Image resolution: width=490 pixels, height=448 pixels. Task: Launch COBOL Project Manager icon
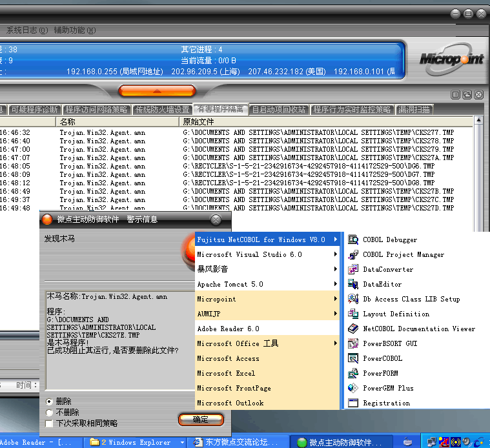[x=352, y=254]
